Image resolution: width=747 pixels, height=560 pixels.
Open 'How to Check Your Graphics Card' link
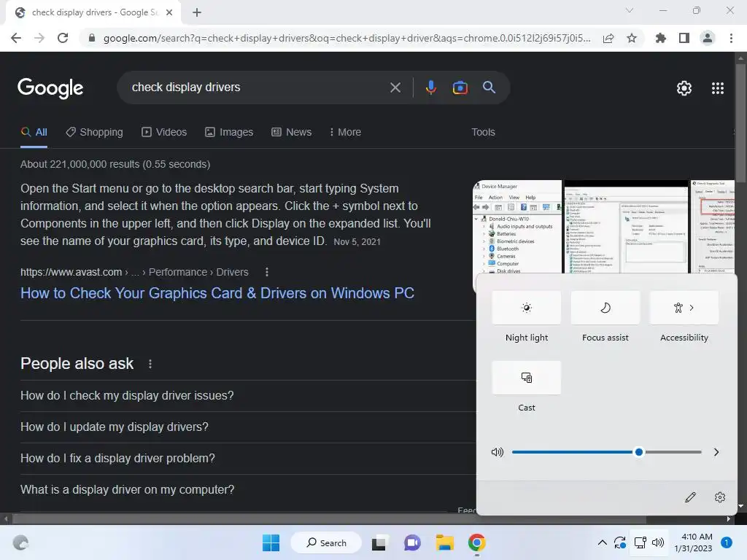click(217, 293)
